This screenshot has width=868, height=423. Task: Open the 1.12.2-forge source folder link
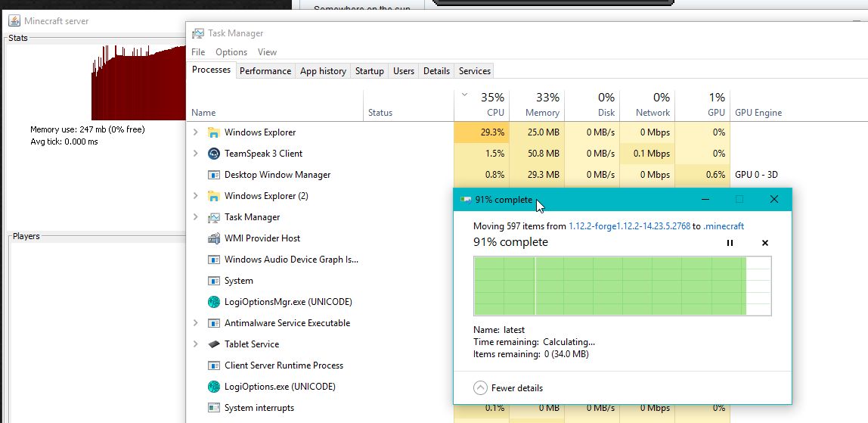pyautogui.click(x=629, y=226)
